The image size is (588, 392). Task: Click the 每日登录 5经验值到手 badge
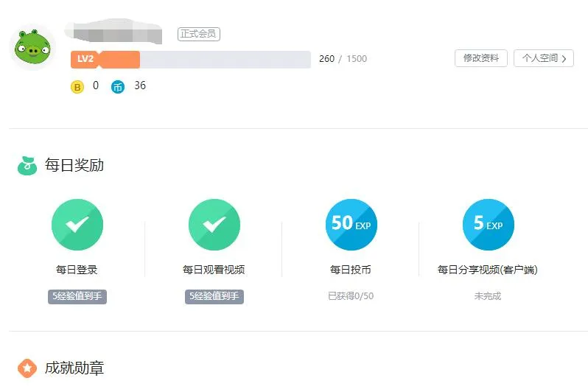(77, 296)
